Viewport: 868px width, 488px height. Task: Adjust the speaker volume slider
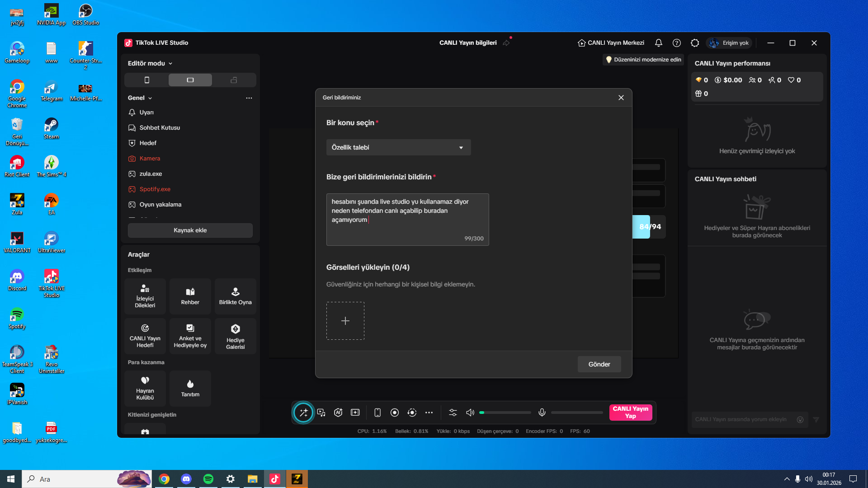pyautogui.click(x=505, y=413)
